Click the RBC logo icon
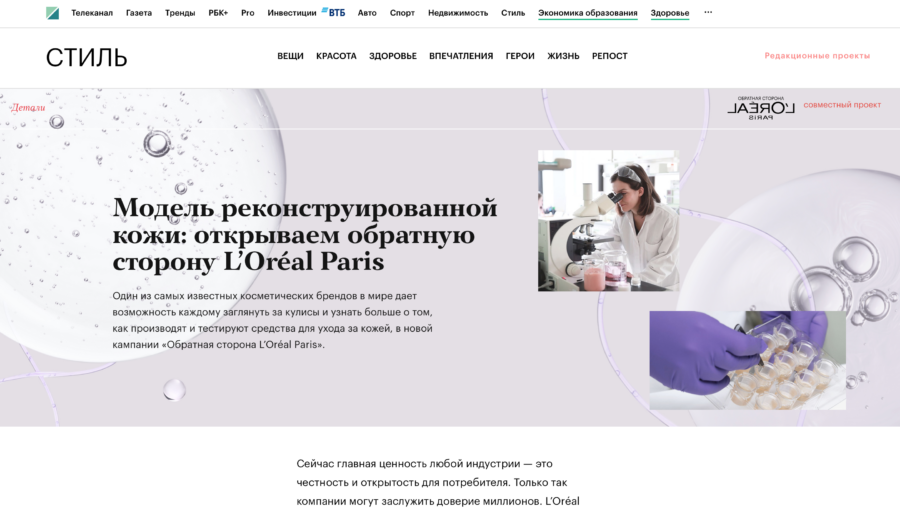Screen dimensions: 900x511 (52, 13)
